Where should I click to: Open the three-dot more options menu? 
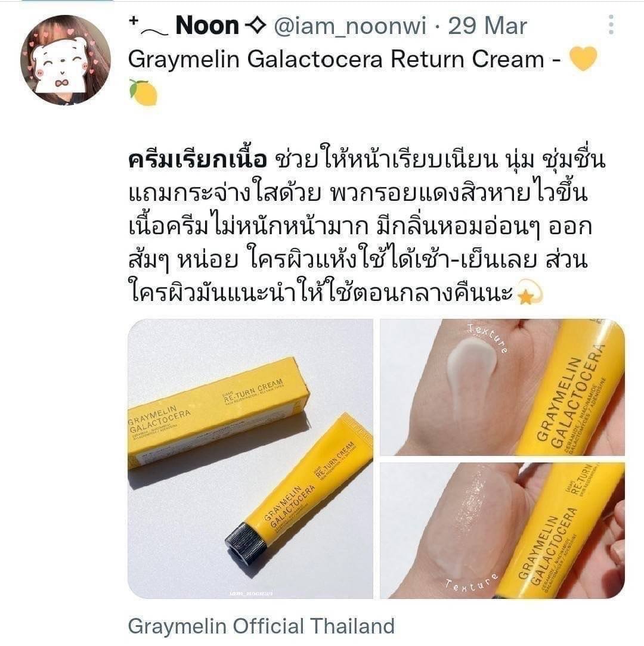(611, 25)
